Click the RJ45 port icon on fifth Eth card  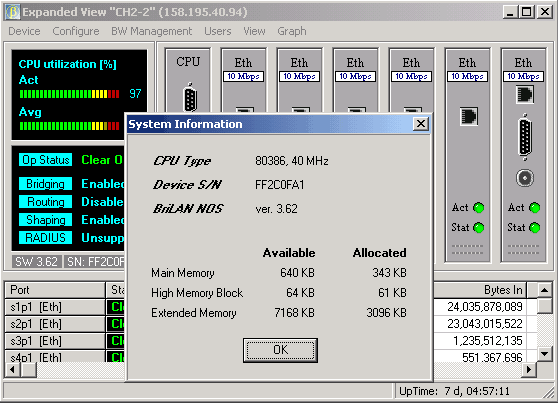468,116
